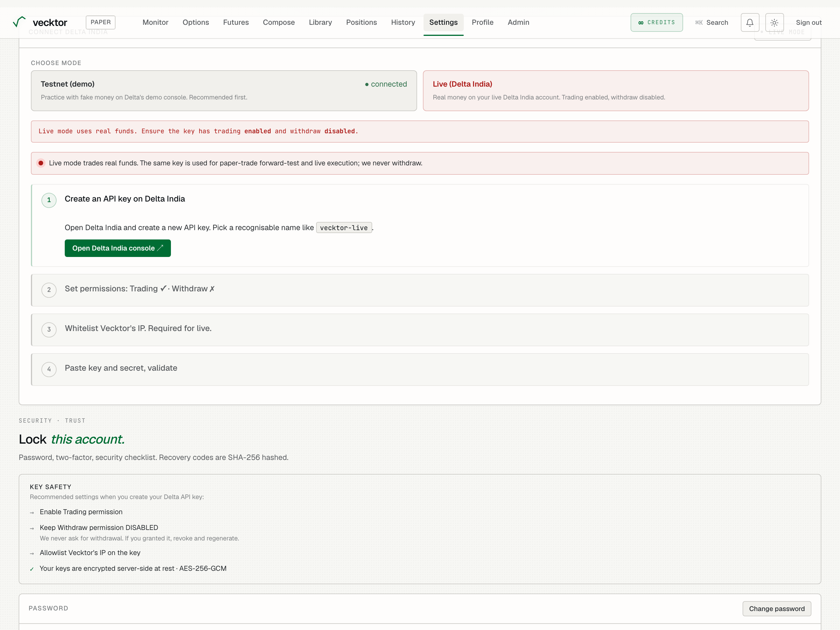Click the vecktor-live code snippet
The image size is (840, 630).
[344, 228]
